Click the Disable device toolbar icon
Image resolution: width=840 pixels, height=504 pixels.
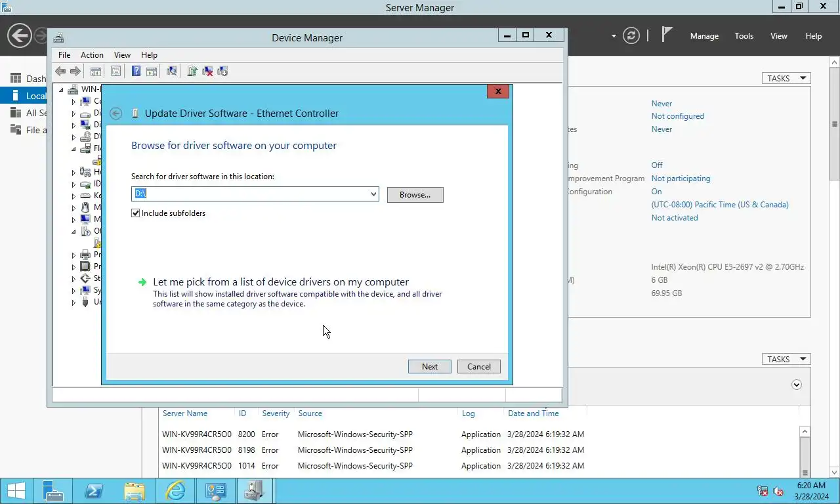pyautogui.click(x=222, y=71)
